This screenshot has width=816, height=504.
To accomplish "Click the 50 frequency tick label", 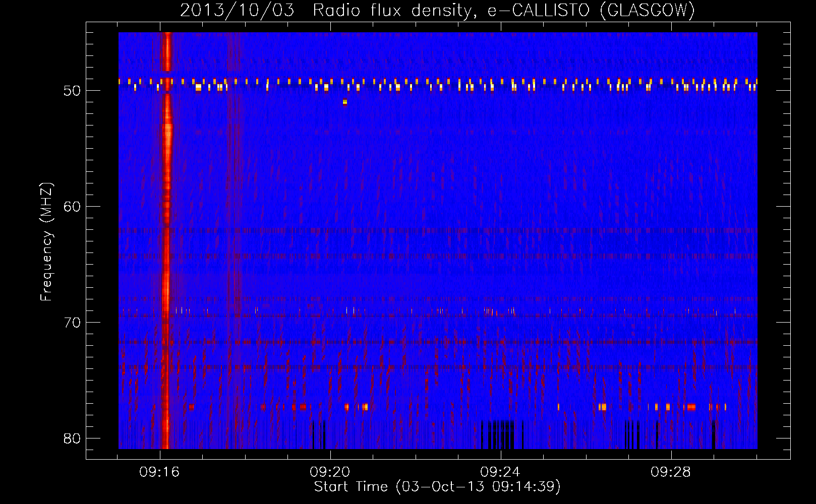I will tap(72, 91).
